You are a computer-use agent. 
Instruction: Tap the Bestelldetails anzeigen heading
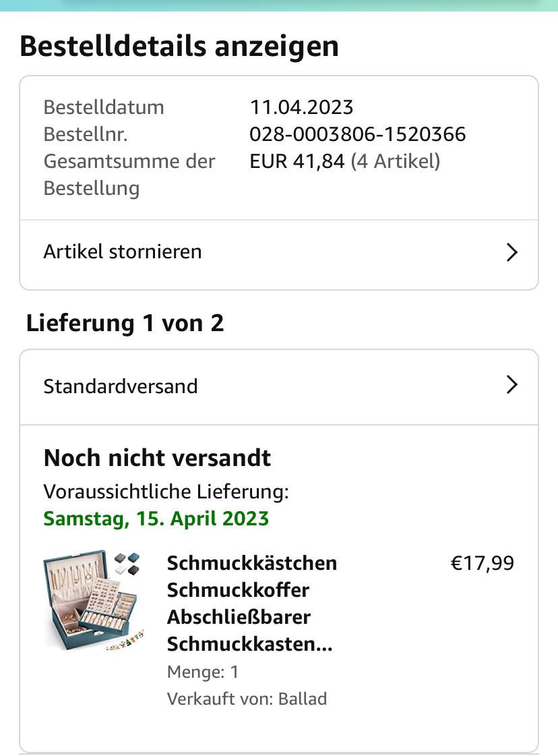point(179,47)
